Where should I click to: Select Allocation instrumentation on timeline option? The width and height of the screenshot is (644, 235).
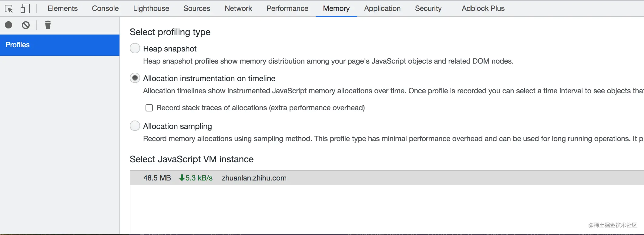(x=135, y=78)
